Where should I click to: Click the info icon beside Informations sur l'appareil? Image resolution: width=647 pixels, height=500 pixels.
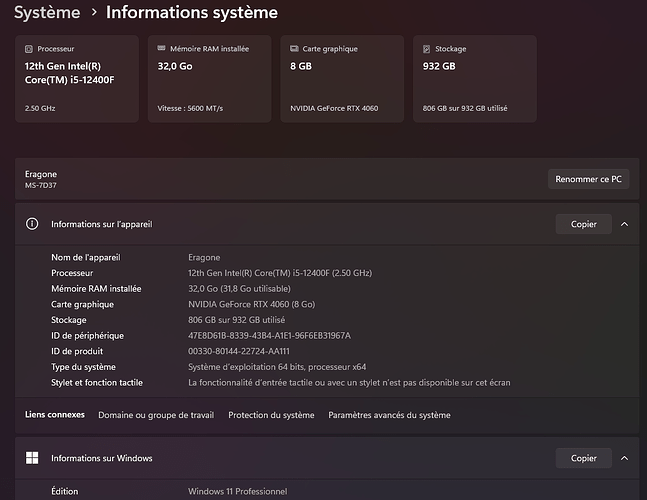pyautogui.click(x=32, y=224)
